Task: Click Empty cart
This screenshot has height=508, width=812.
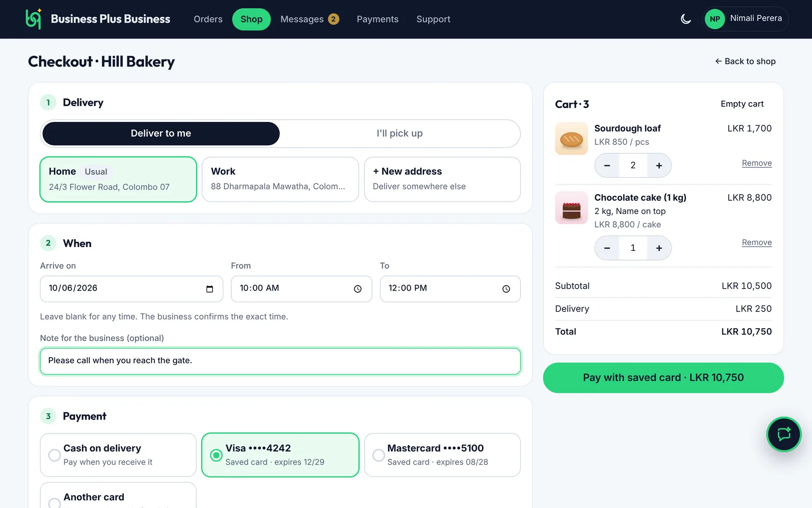Action: click(742, 104)
